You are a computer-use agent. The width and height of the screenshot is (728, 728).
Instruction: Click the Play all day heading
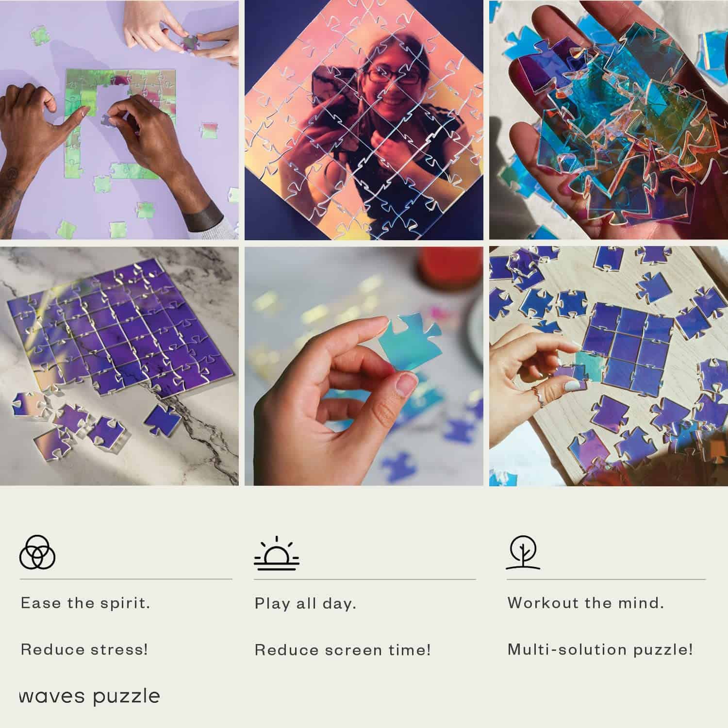click(306, 604)
